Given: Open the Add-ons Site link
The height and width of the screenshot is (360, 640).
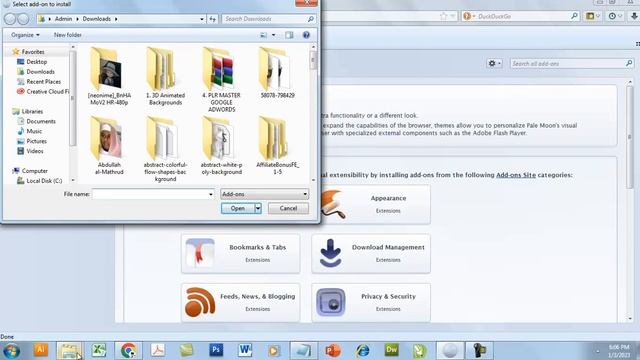Looking at the screenshot, I should [x=516, y=175].
